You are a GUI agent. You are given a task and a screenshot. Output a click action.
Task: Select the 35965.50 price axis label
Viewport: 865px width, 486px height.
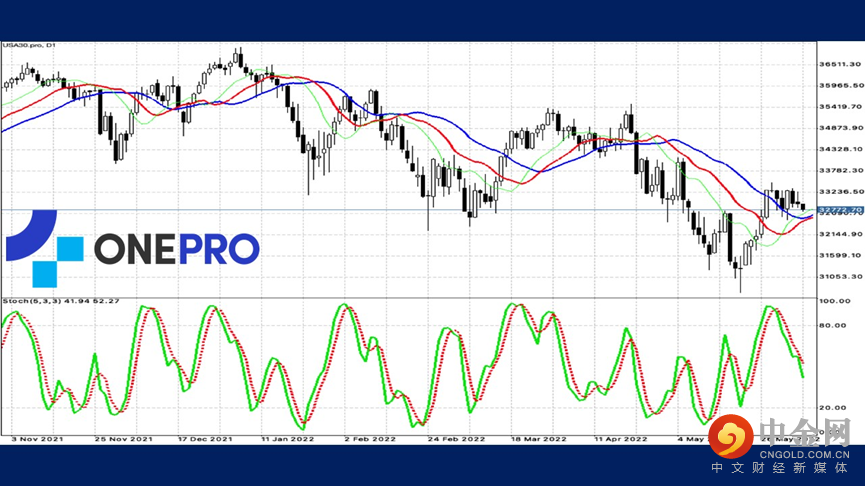coord(841,86)
